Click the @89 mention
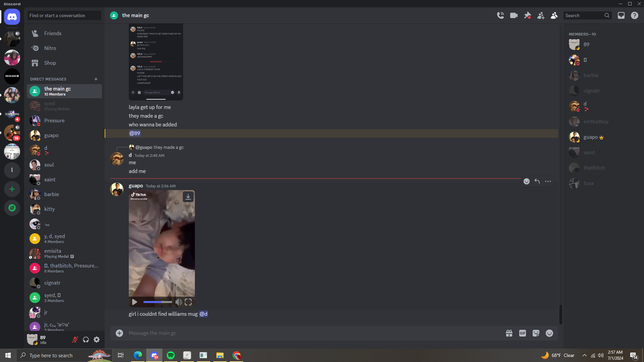The width and height of the screenshot is (644, 362). tap(135, 133)
